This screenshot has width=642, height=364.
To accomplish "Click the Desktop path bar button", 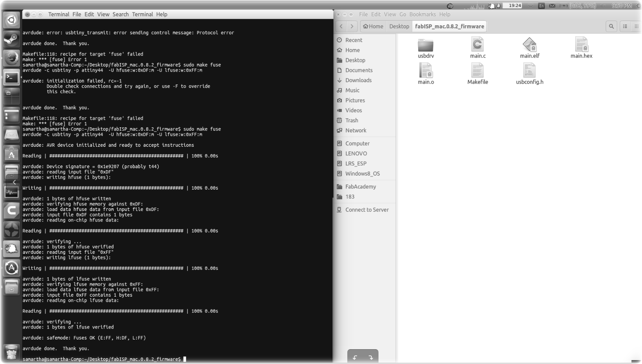I will click(x=399, y=26).
